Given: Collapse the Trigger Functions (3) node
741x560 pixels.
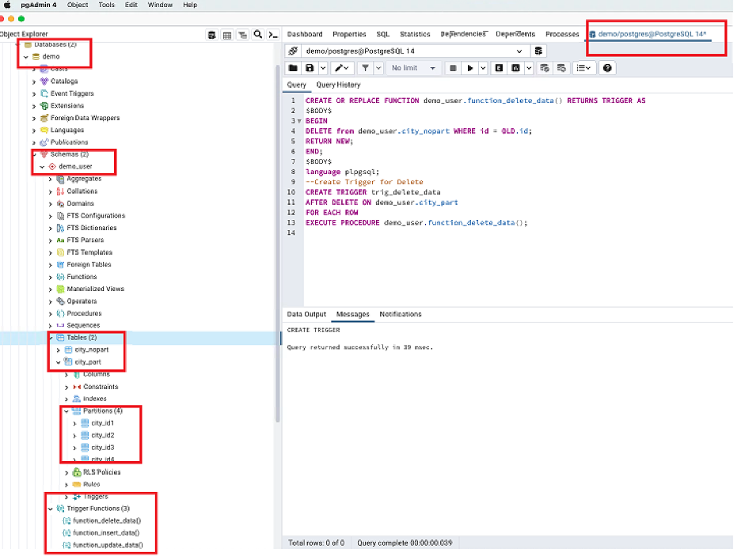Looking at the screenshot, I should (x=50, y=509).
